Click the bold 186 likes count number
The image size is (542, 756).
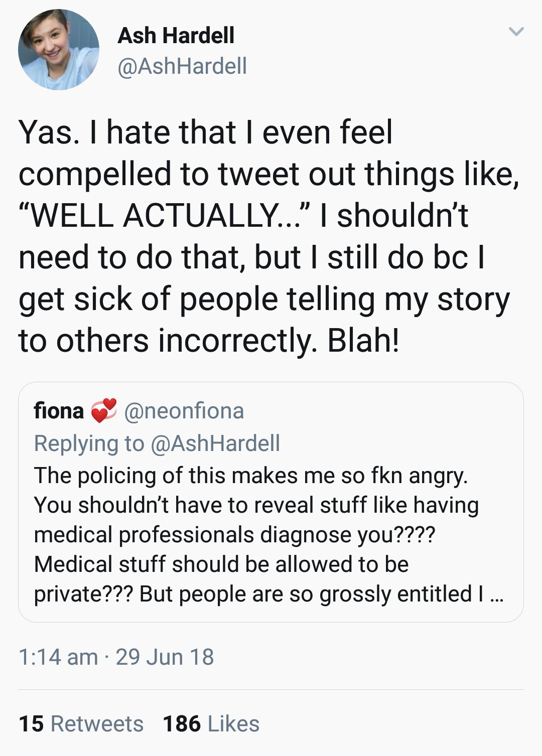coord(182,723)
